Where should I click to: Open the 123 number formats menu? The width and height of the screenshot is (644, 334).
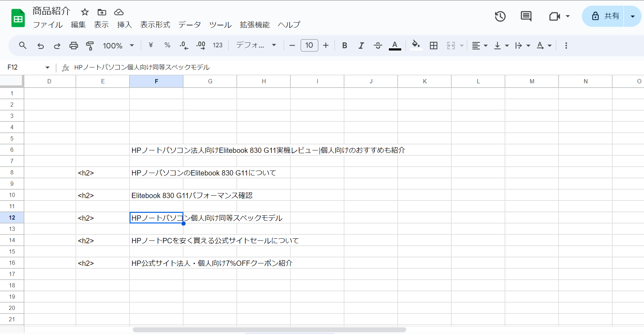[218, 45]
